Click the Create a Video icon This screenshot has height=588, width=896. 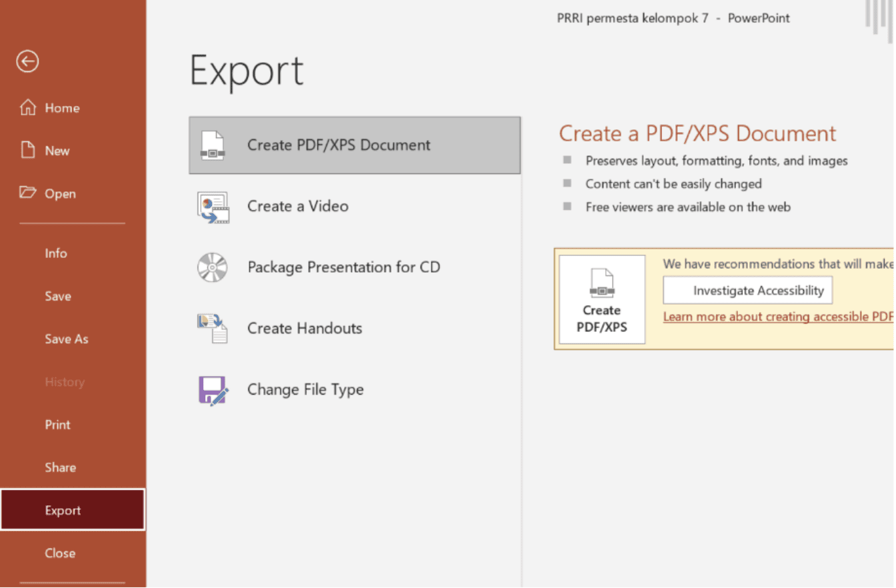click(213, 207)
